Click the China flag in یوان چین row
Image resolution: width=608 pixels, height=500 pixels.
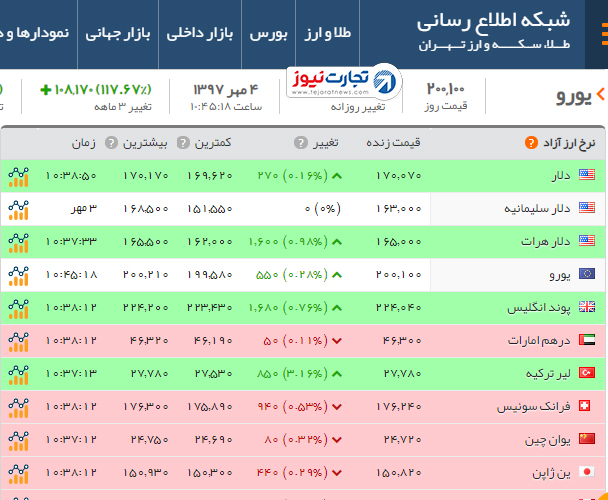pyautogui.click(x=587, y=439)
